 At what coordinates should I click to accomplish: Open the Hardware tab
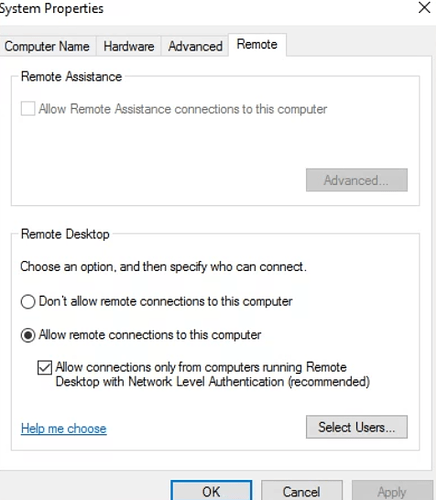[129, 46]
